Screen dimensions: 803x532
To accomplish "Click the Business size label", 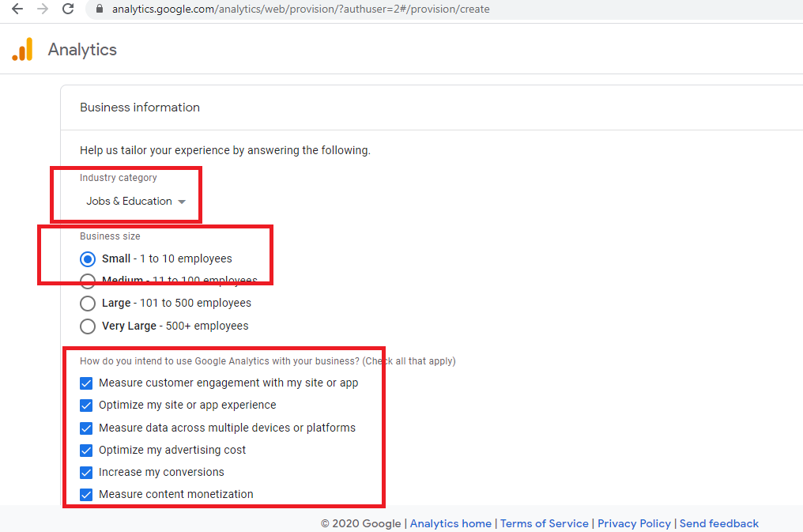I will click(110, 236).
